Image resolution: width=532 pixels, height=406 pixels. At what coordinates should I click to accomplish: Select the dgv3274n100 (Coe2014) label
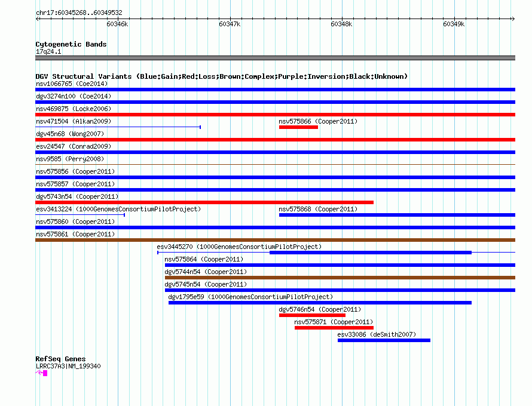(x=74, y=96)
